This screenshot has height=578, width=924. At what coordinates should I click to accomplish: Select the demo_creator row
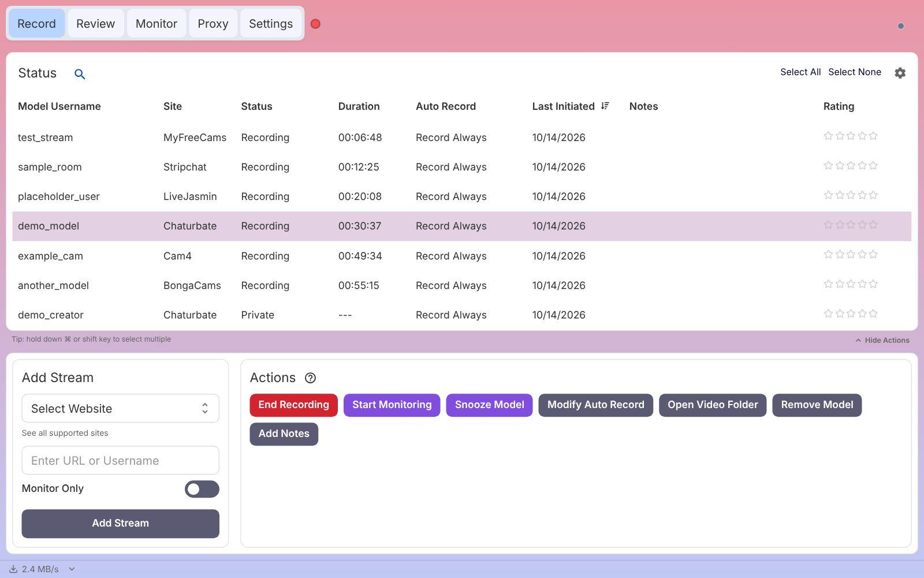[461, 315]
